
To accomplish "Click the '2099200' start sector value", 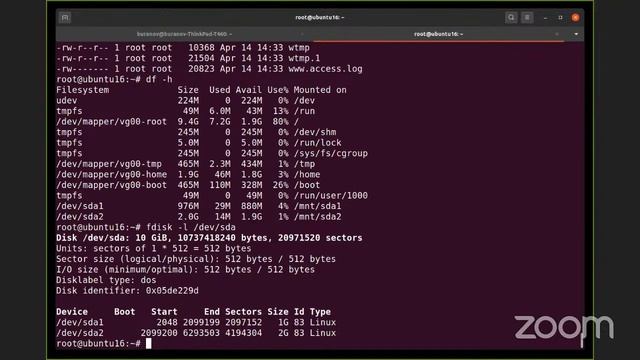I will [159, 333].
